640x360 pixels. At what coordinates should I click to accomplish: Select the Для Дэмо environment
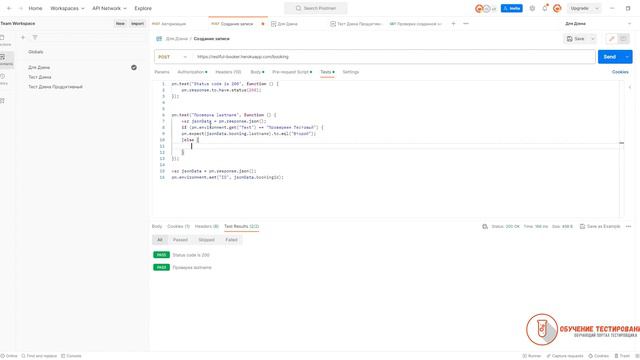(39, 67)
